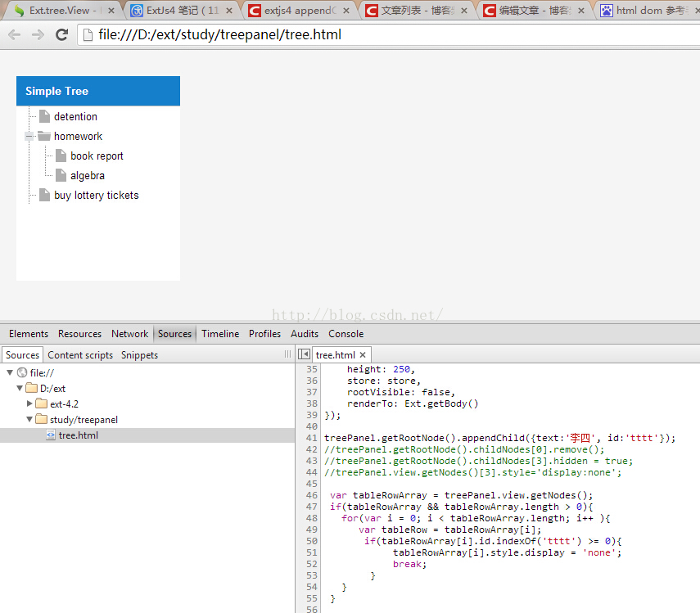Open the Console DevTools panel
The width and height of the screenshot is (700, 613).
[346, 334]
